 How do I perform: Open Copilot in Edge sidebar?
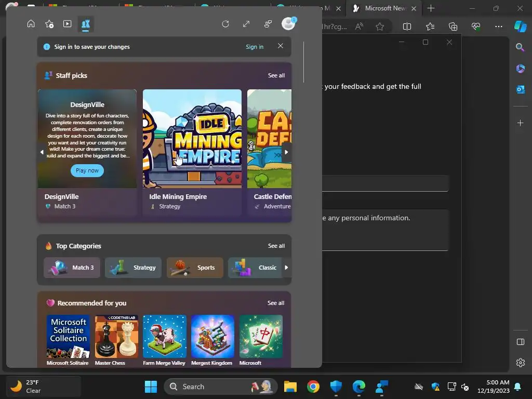(x=520, y=26)
